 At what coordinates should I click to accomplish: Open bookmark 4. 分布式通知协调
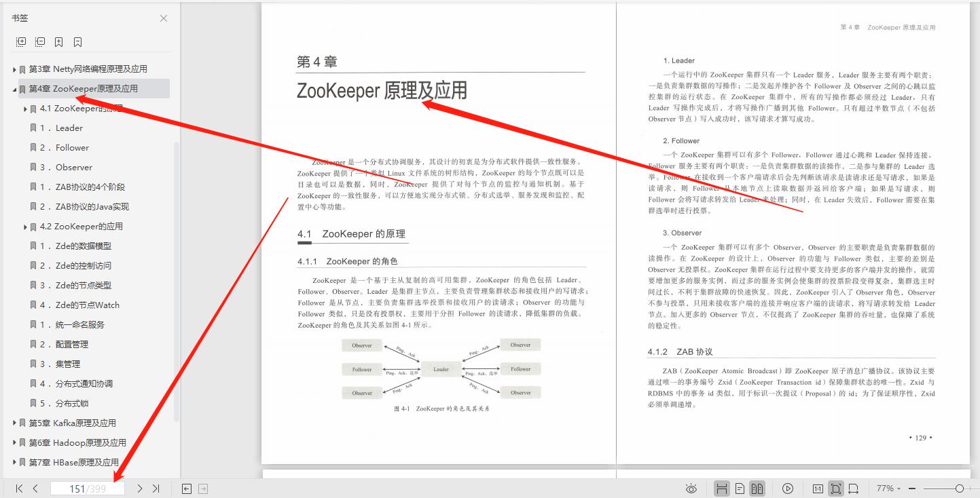(76, 384)
